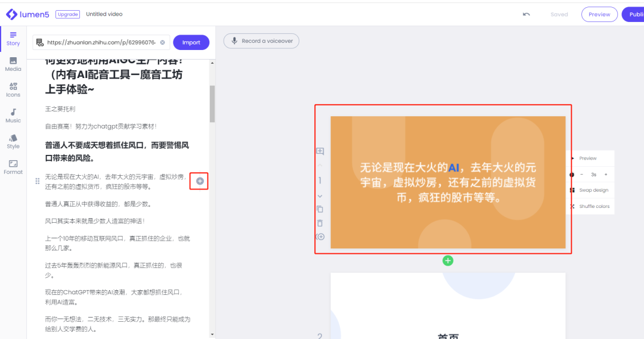Click the script panel scrollbar thumb
This screenshot has width=644, height=339.
click(212, 104)
